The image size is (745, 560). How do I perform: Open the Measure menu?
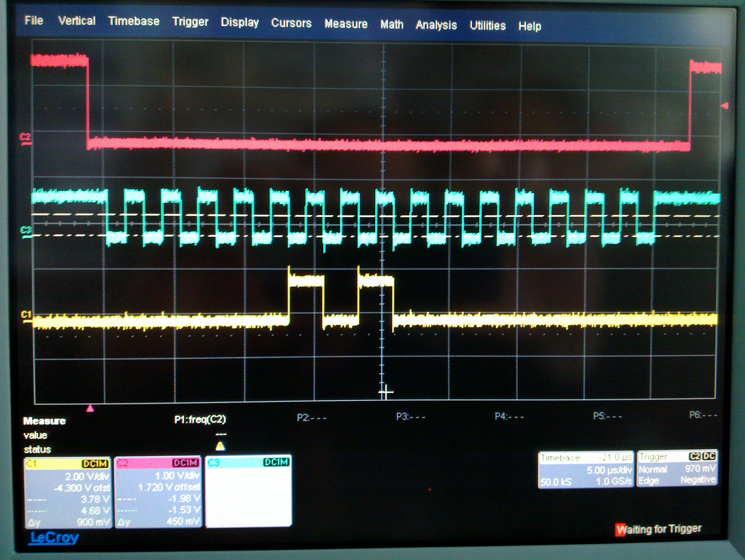coord(346,24)
